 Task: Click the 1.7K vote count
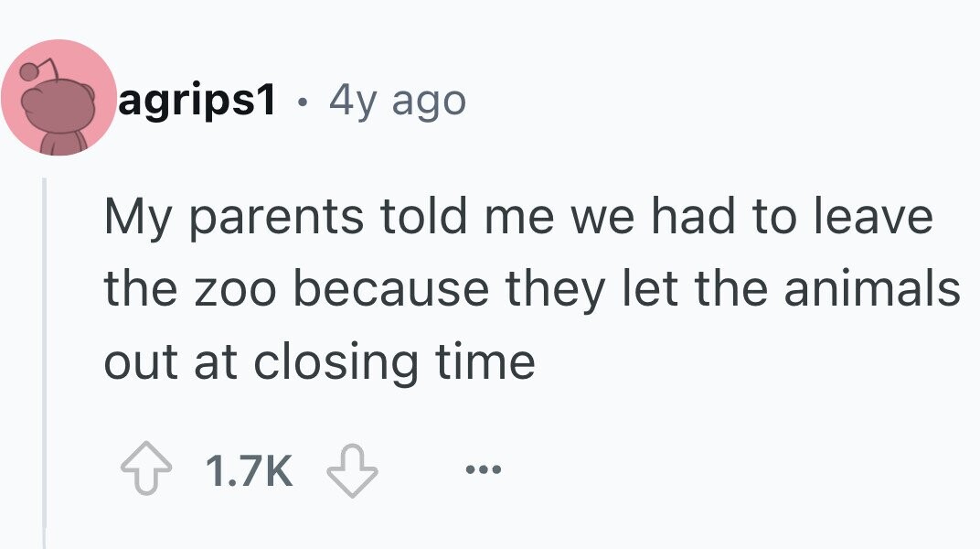click(249, 470)
